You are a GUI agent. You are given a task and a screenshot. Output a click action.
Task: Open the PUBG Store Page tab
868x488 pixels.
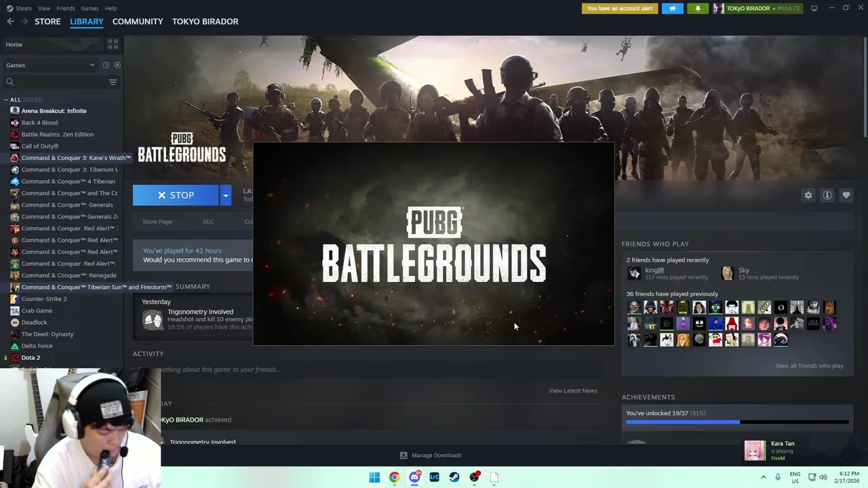coord(157,222)
